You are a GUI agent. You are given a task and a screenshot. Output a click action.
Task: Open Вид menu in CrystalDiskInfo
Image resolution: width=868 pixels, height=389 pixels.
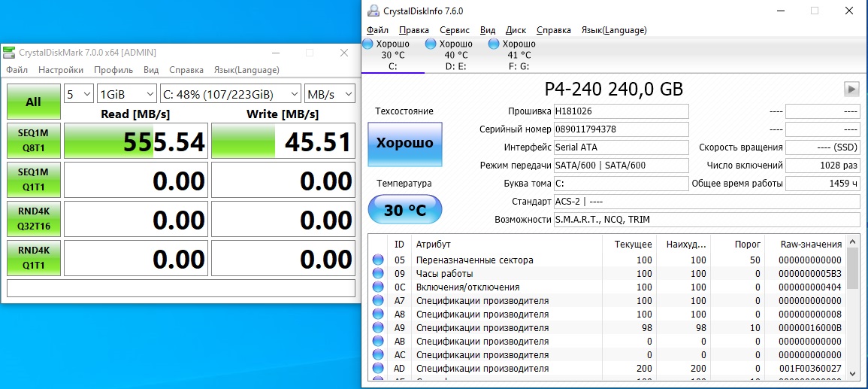pos(488,30)
